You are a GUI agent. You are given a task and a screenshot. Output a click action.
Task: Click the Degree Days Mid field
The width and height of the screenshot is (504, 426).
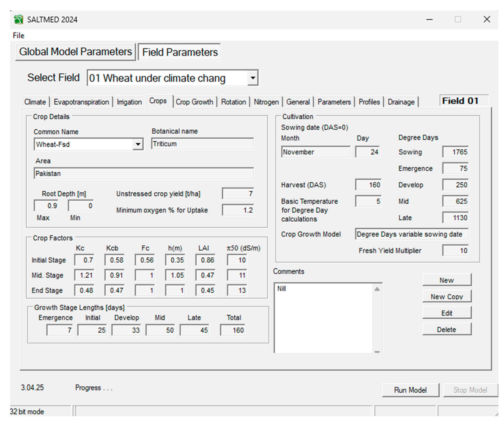pos(455,201)
